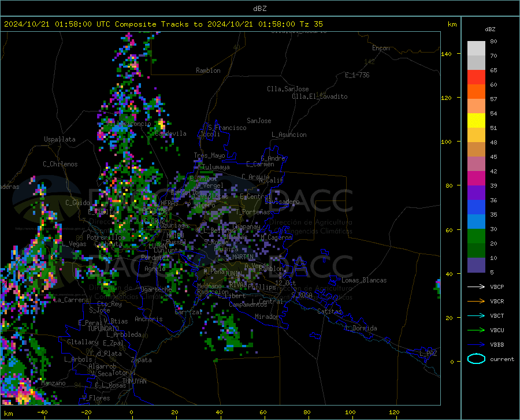Select the green 20–30 dBZ legend swatch

click(476, 236)
